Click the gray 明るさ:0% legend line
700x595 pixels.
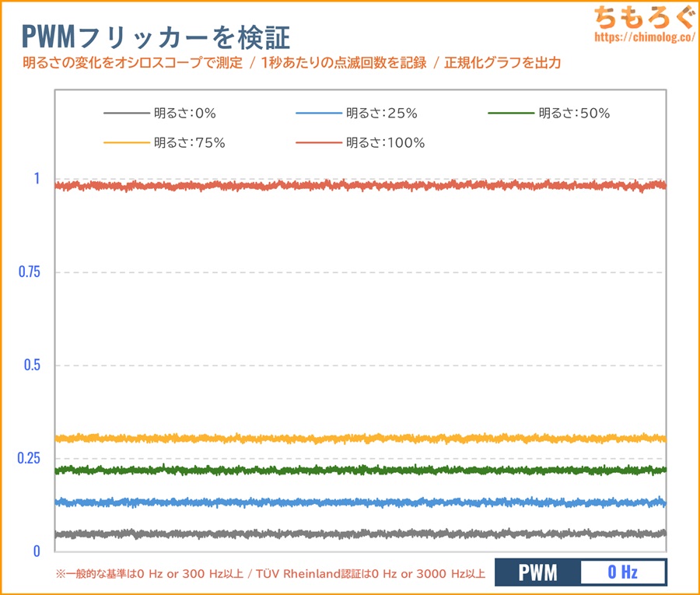126,114
